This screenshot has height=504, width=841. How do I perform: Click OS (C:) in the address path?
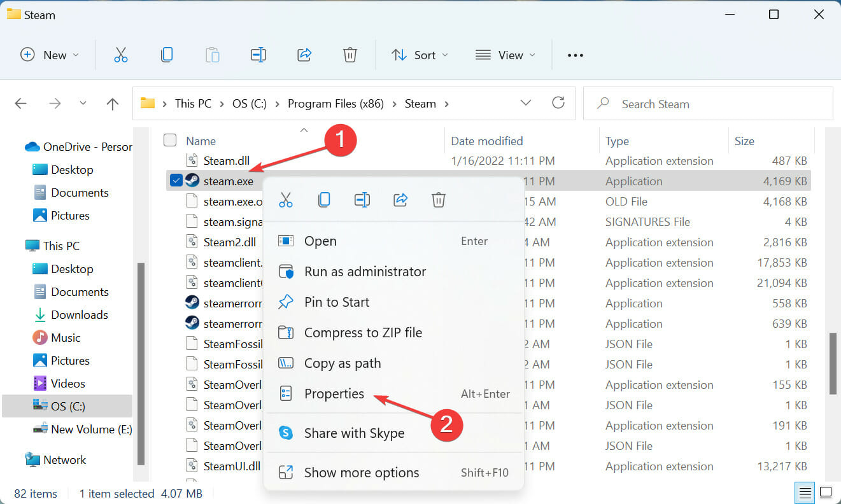250,103
